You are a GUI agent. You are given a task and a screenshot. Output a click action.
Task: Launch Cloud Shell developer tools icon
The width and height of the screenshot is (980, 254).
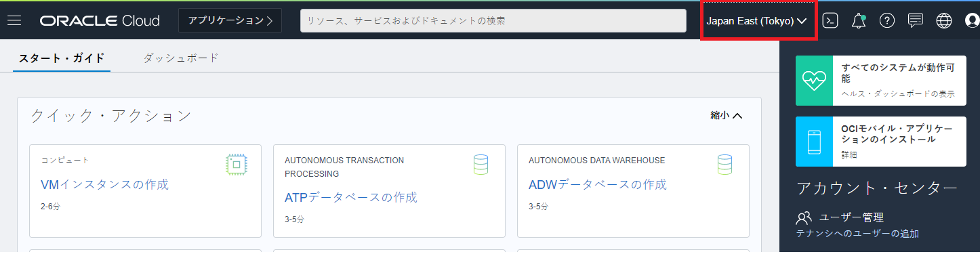click(830, 20)
